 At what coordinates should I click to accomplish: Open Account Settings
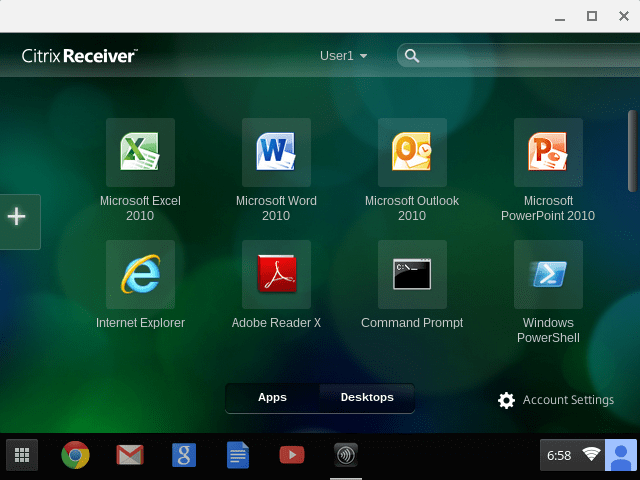(x=556, y=400)
